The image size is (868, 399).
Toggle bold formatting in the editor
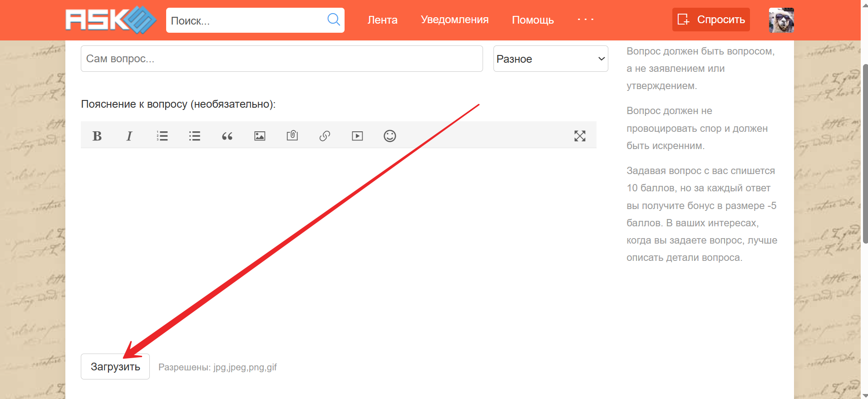pos(97,136)
